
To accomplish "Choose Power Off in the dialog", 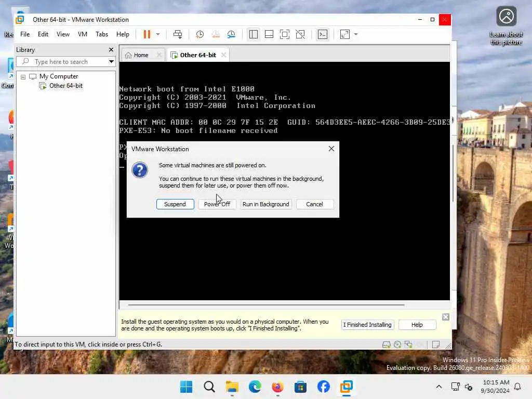I will point(217,204).
